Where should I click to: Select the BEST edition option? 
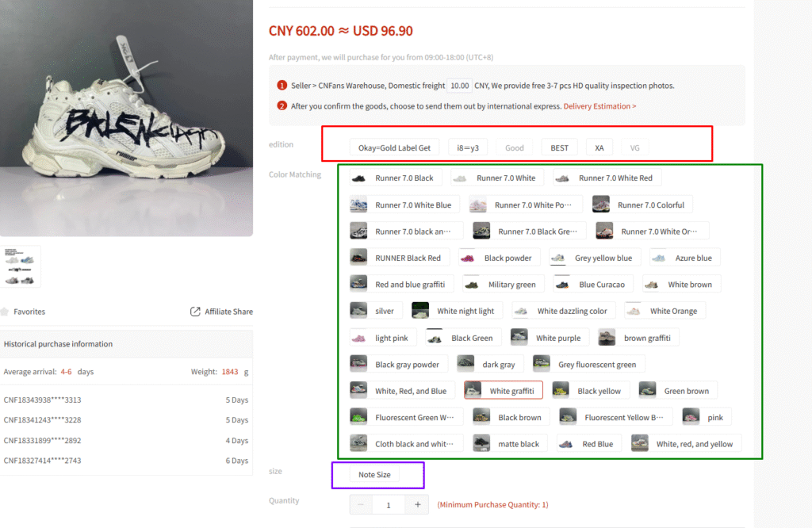(x=559, y=147)
